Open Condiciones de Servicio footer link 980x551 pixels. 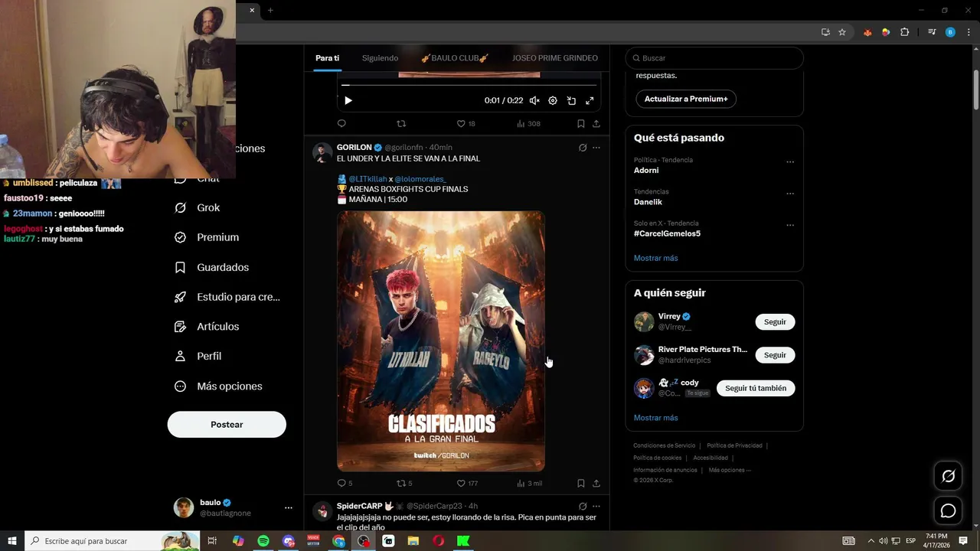(664, 445)
